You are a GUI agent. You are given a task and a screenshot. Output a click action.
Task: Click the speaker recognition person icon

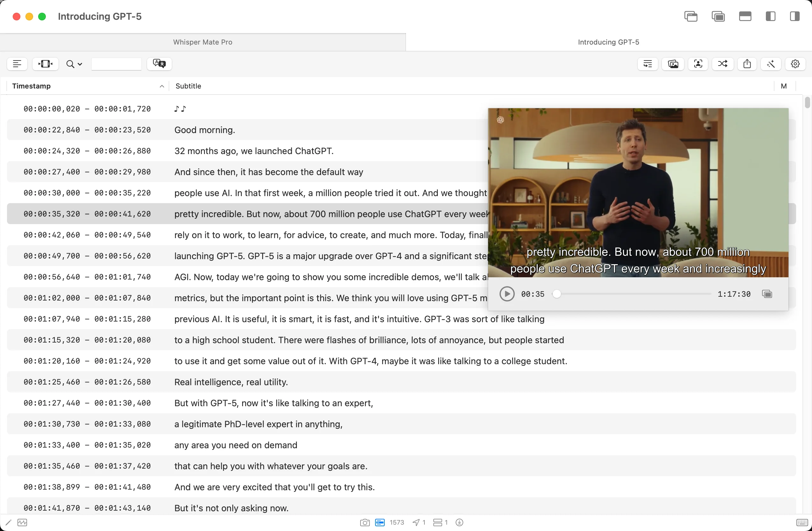point(698,64)
